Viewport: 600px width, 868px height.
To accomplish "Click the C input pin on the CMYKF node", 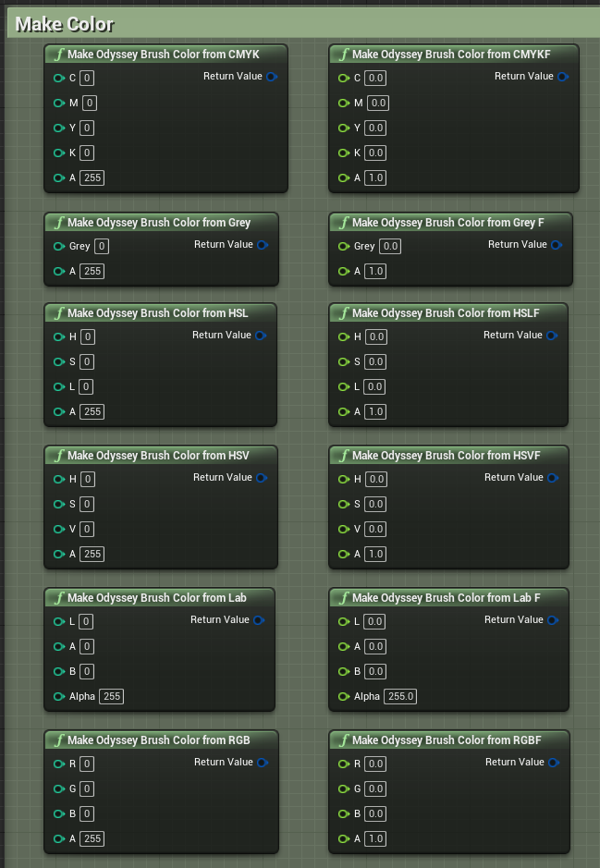I will [x=344, y=78].
